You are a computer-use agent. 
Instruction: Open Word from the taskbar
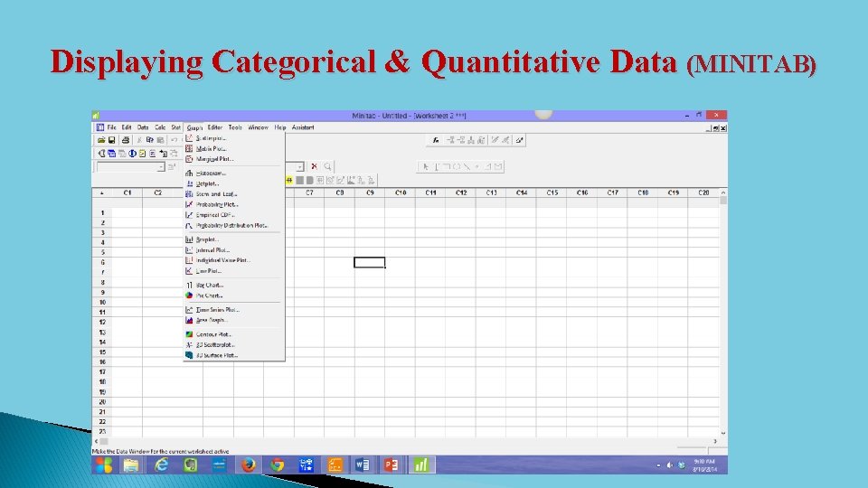click(363, 465)
